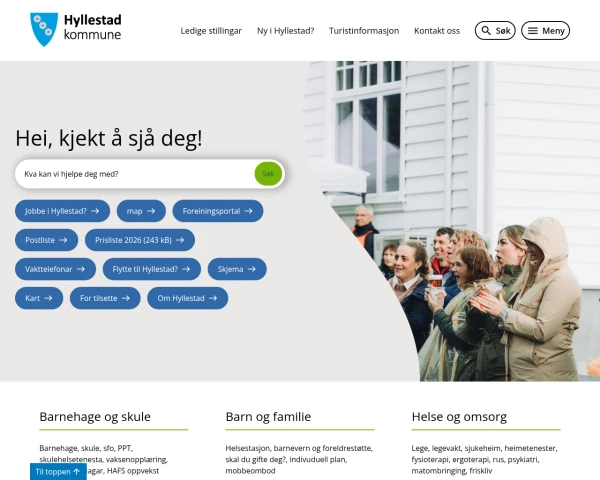Click the text 'Helsestasjon, barnevern og foreldrestøtte,'
Viewport: 600px width, 480px height.
pos(299,448)
